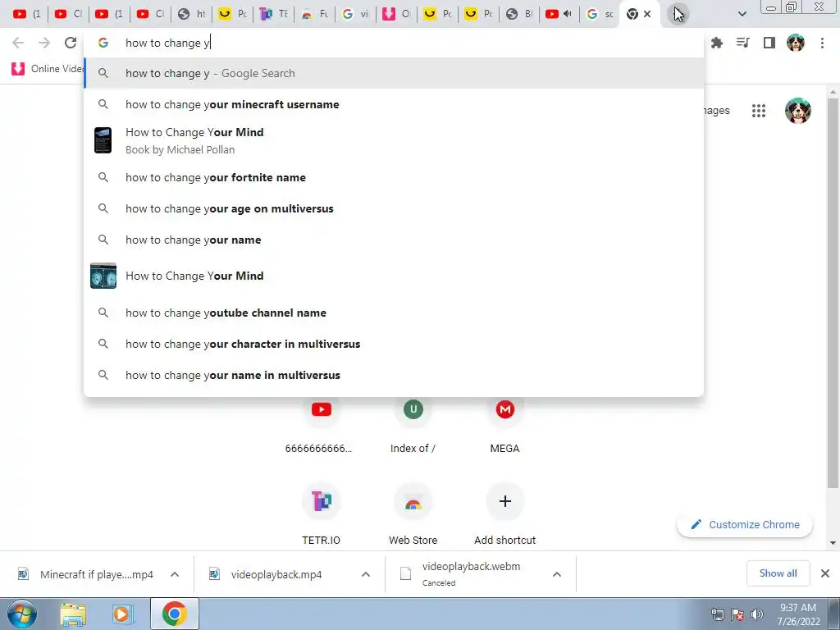
Task: Reload the current page
Action: tap(71, 43)
